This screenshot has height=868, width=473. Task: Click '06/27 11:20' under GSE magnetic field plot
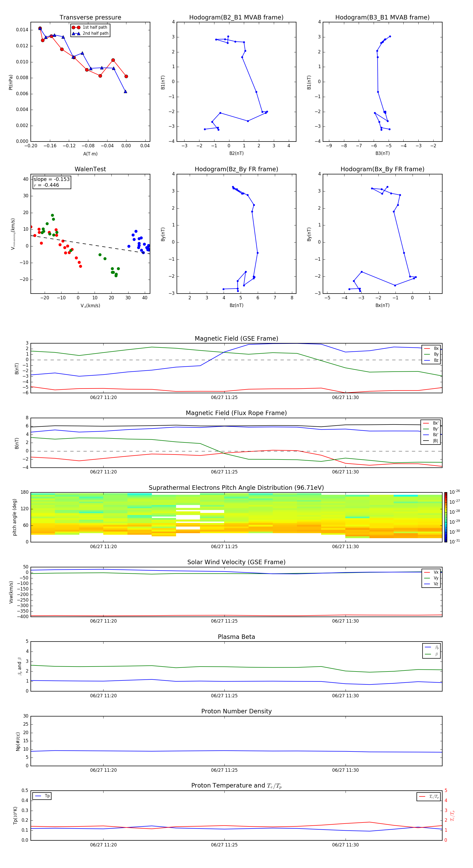(103, 398)
